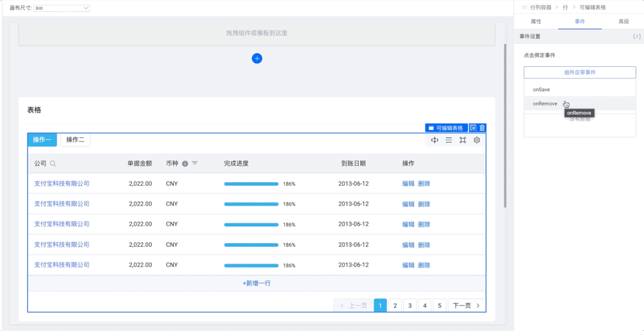Screen dimensions: 644x331
Task: Select page 4 in pagination
Action: 425,305
